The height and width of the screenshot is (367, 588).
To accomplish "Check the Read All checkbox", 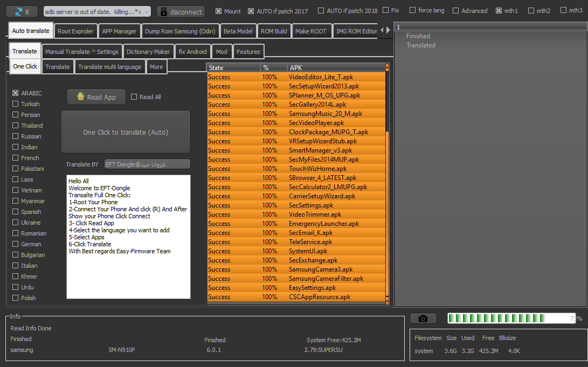I will point(134,96).
